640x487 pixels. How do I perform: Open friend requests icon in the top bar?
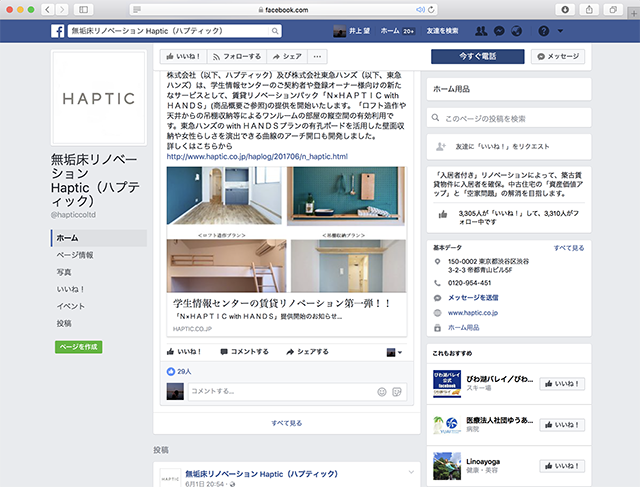click(481, 31)
